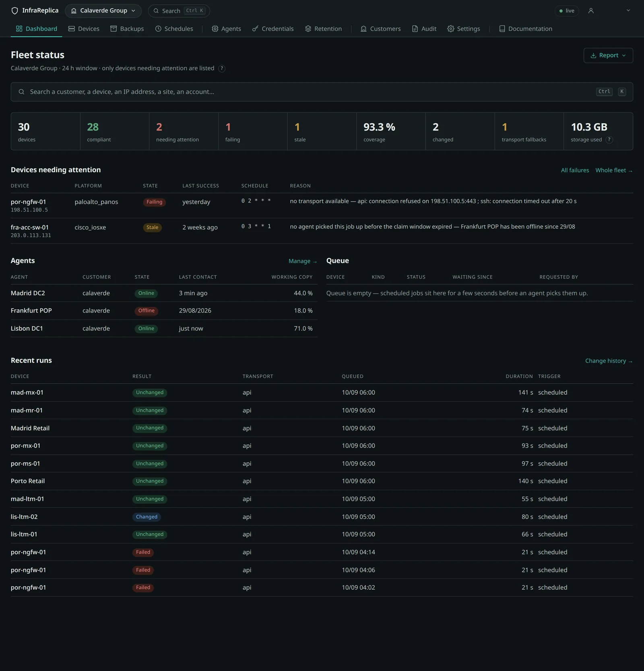Click the Offline badge for Frankfurt POP
Viewport: 644px width, 671px height.
[x=146, y=311]
